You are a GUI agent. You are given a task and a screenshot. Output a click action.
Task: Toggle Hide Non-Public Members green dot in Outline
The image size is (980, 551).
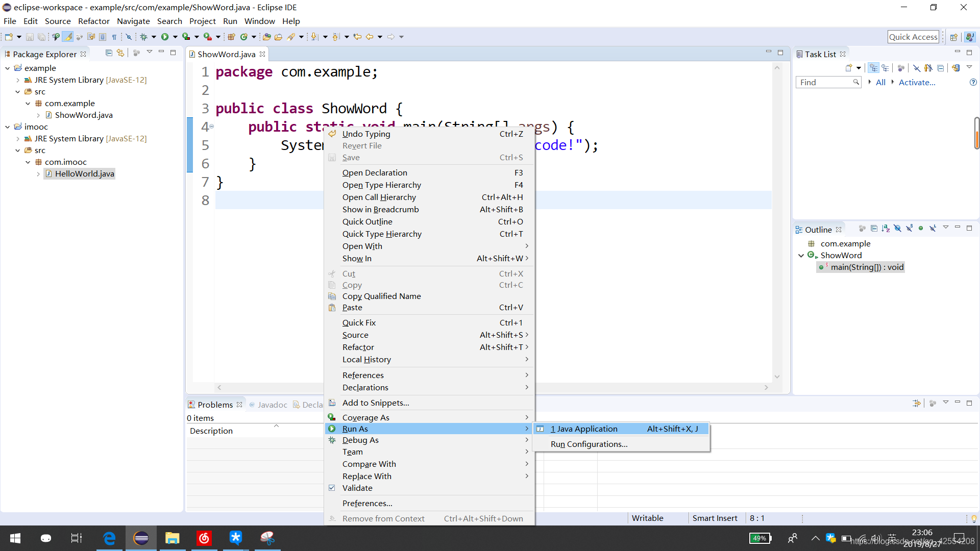pyautogui.click(x=921, y=228)
